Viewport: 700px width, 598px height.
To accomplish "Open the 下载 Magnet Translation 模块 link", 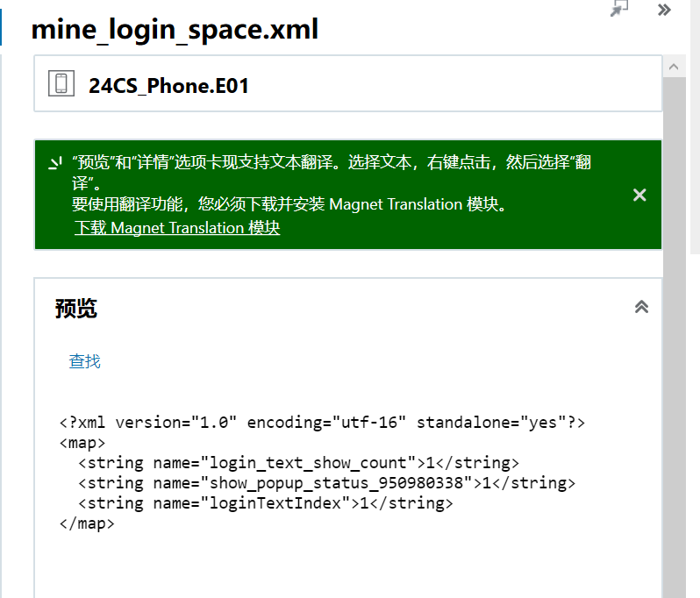I will point(177,228).
